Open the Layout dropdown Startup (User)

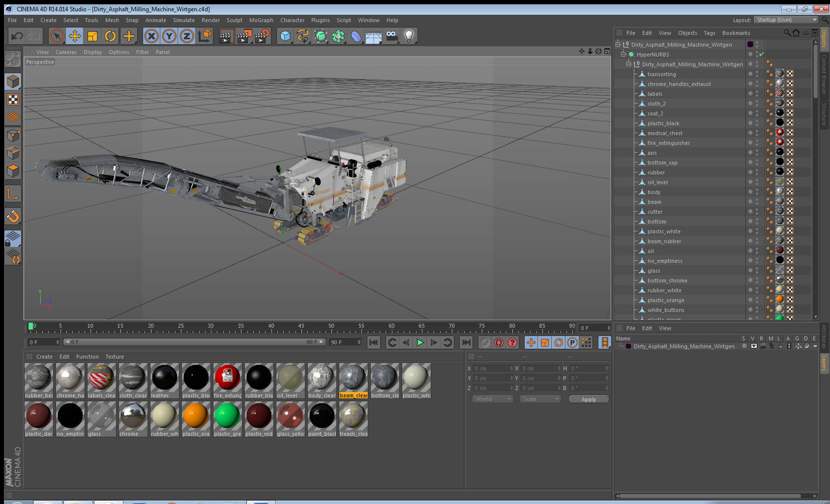click(x=786, y=20)
